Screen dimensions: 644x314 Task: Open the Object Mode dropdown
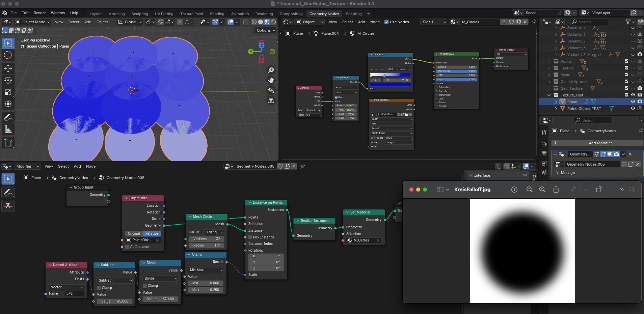(x=33, y=22)
